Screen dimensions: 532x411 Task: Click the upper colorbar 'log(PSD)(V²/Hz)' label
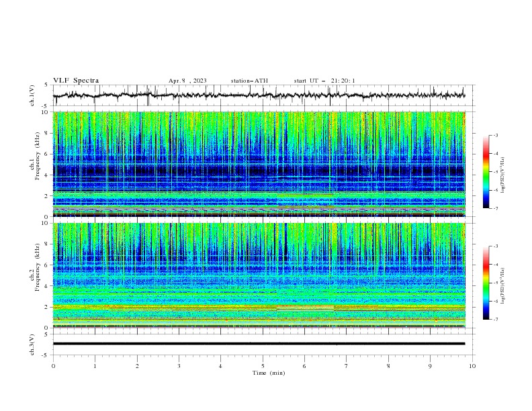(502, 175)
